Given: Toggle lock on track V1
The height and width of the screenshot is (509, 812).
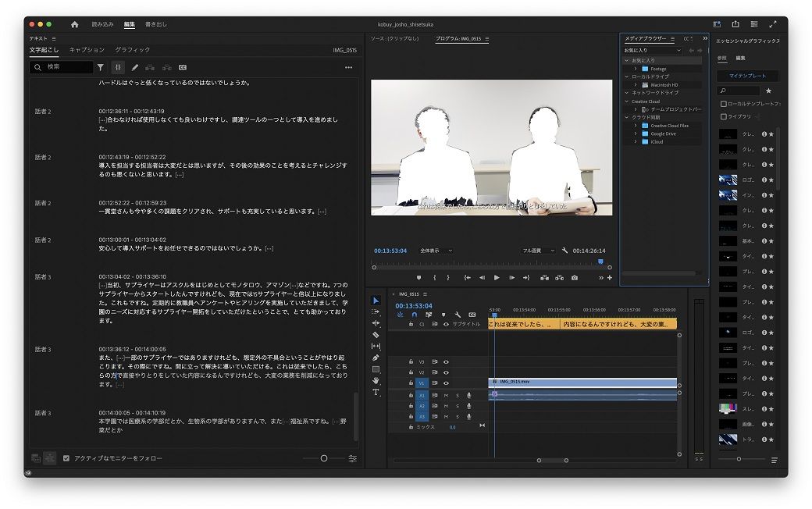Looking at the screenshot, I should pos(411,383).
